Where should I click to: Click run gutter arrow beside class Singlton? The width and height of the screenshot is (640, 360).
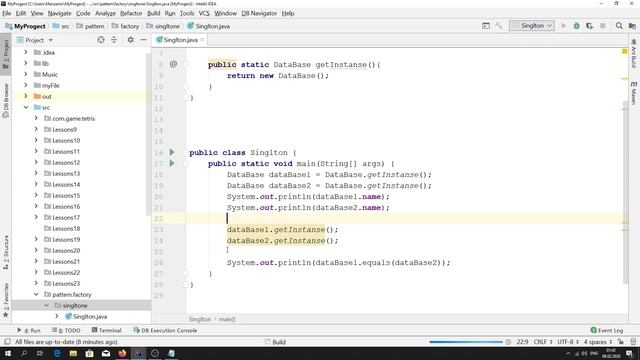(172, 152)
